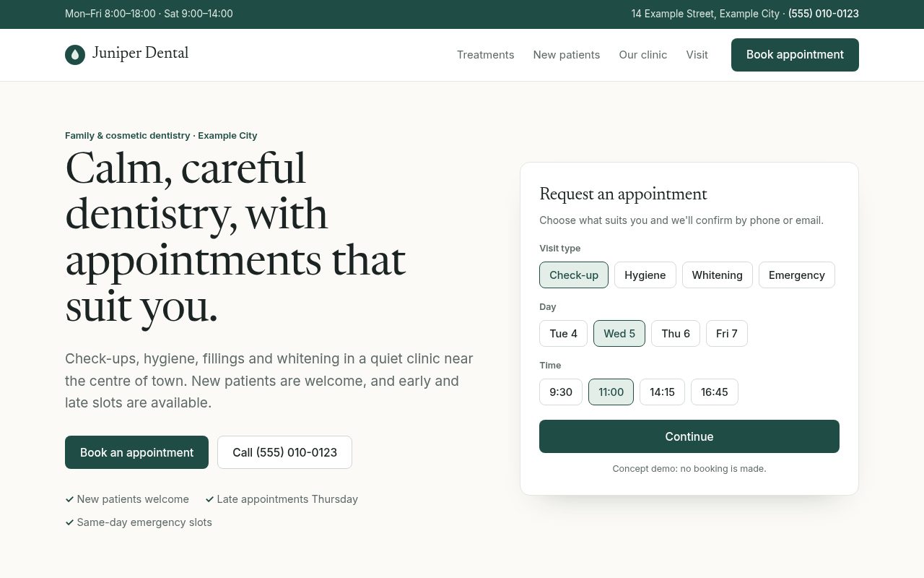The image size is (924, 578).
Task: Choose Whitening visit type
Action: (x=718, y=275)
